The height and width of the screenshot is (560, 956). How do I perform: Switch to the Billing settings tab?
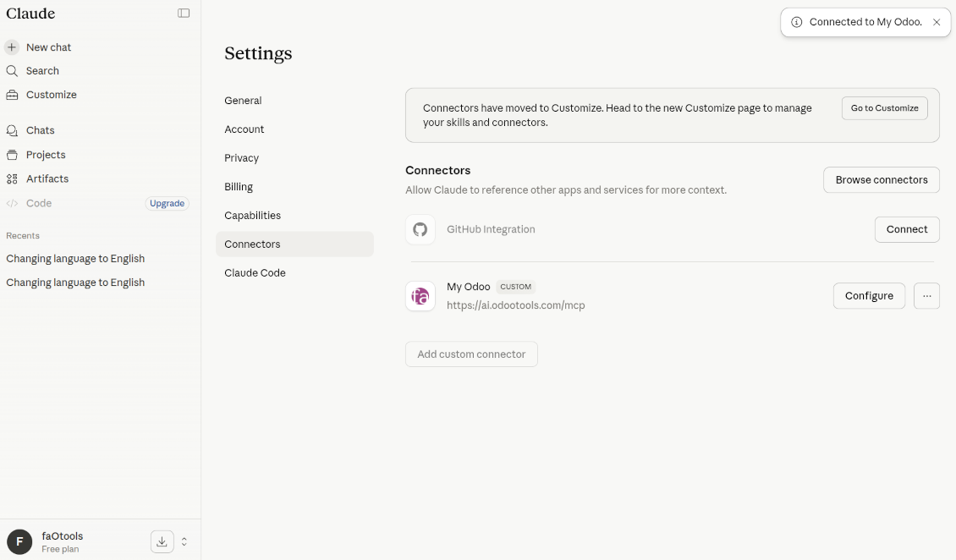click(239, 186)
